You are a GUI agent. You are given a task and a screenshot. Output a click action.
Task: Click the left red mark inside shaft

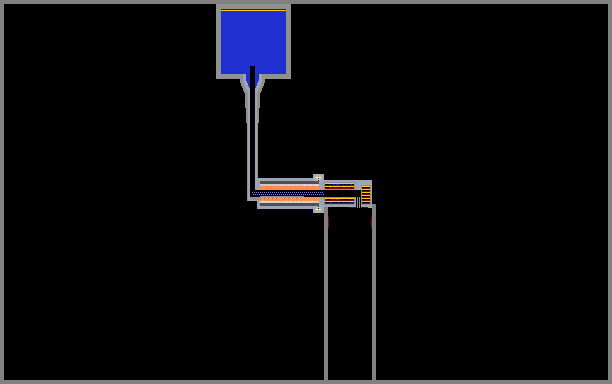pyautogui.click(x=328, y=222)
